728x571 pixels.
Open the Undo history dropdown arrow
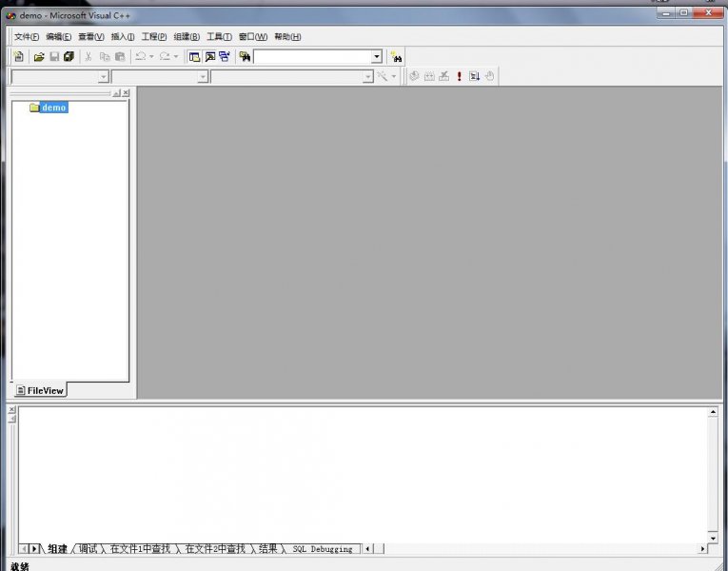(151, 57)
